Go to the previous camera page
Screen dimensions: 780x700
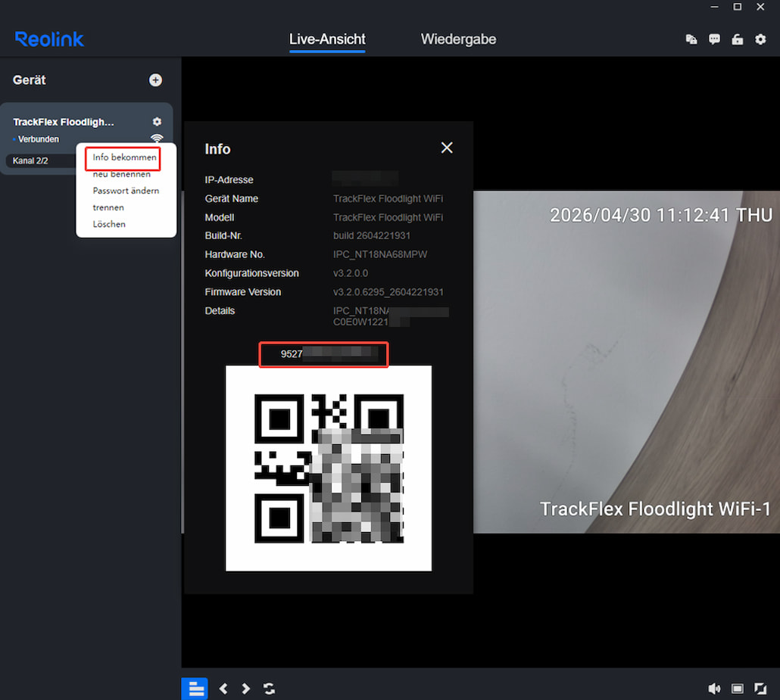(x=223, y=689)
